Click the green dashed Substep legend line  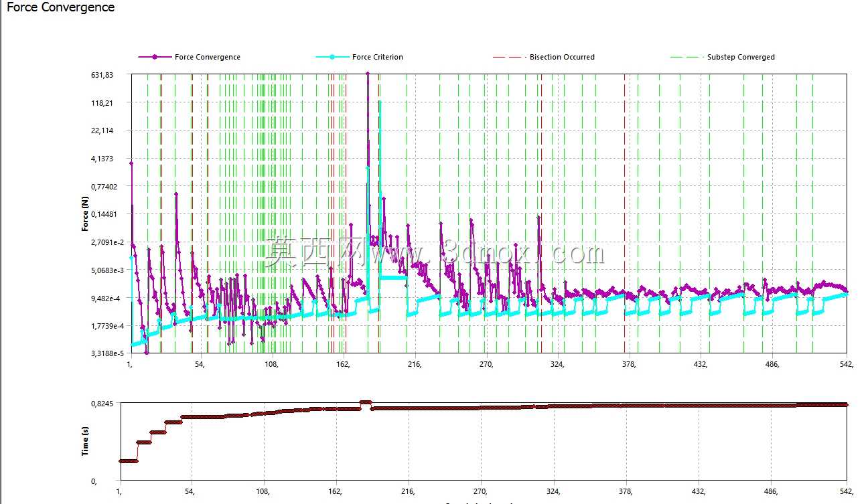pyautogui.click(x=686, y=57)
